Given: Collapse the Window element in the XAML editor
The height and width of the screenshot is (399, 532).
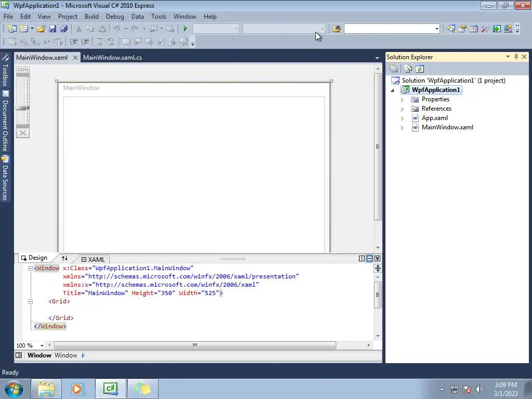Looking at the screenshot, I should (30, 268).
